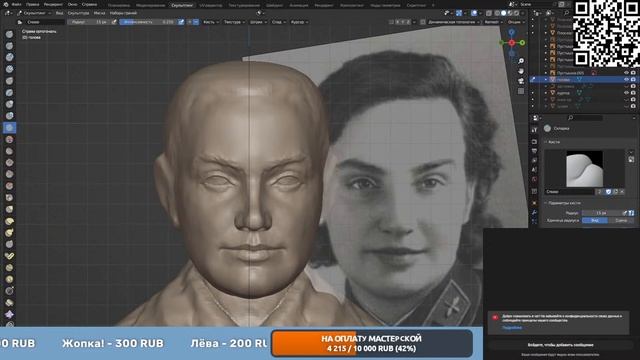Image resolution: width=640 pixels, height=360 pixels.
Task: Click the subtract brush direction minus button
Action: coord(196,22)
